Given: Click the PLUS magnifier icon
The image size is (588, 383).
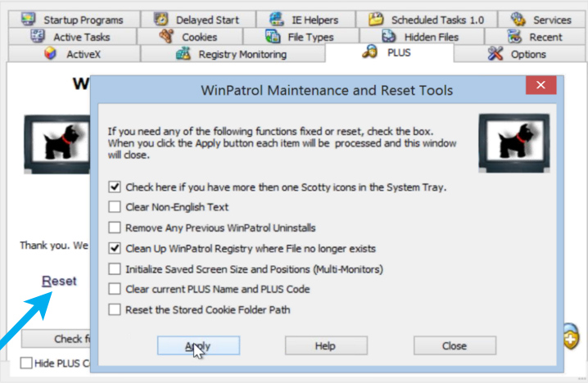Looking at the screenshot, I should click(370, 52).
